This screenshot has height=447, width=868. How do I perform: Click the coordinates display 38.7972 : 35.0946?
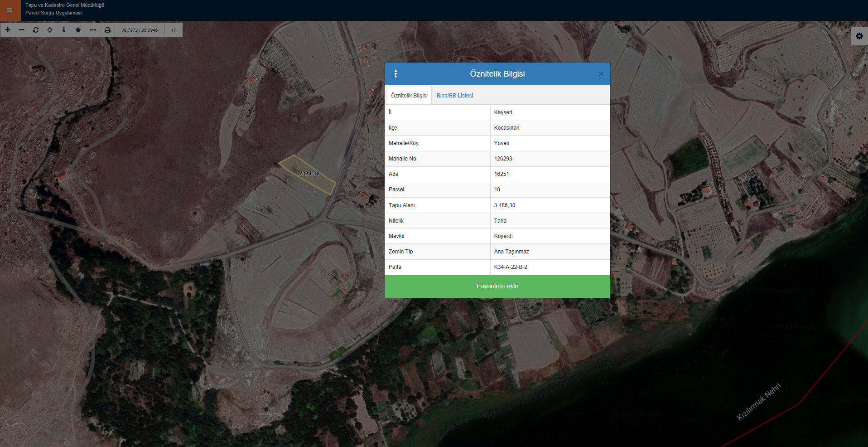tap(140, 30)
